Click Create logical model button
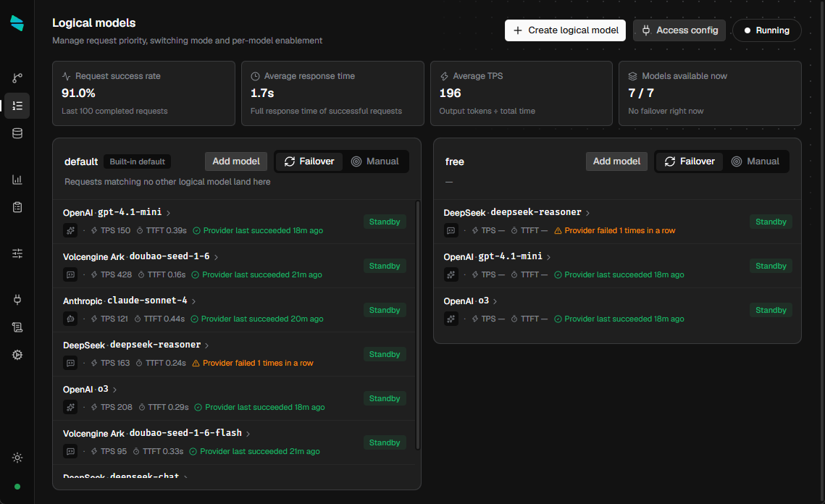The image size is (825, 504). pyautogui.click(x=565, y=30)
